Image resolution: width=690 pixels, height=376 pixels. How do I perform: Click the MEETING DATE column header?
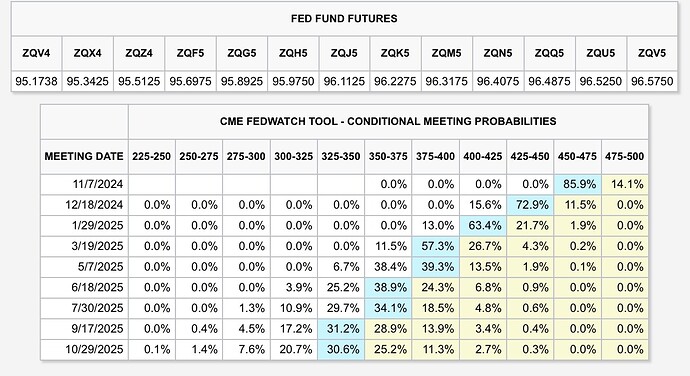(x=84, y=156)
